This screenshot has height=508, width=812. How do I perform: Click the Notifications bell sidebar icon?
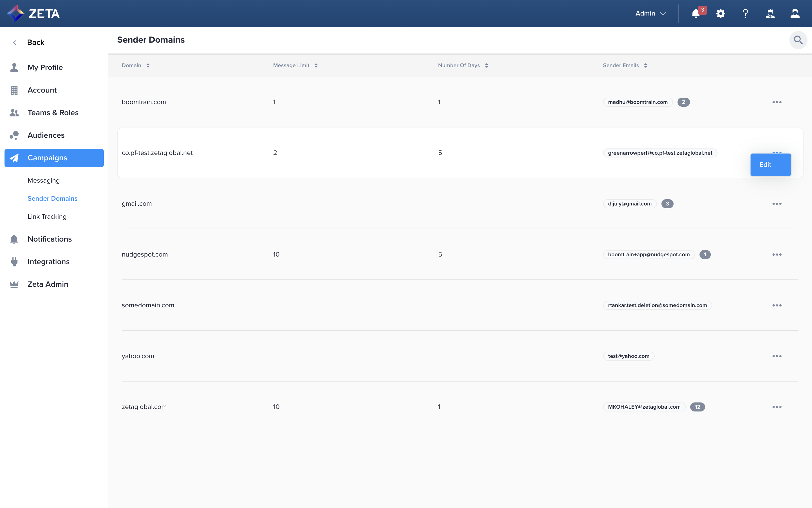[x=14, y=239]
